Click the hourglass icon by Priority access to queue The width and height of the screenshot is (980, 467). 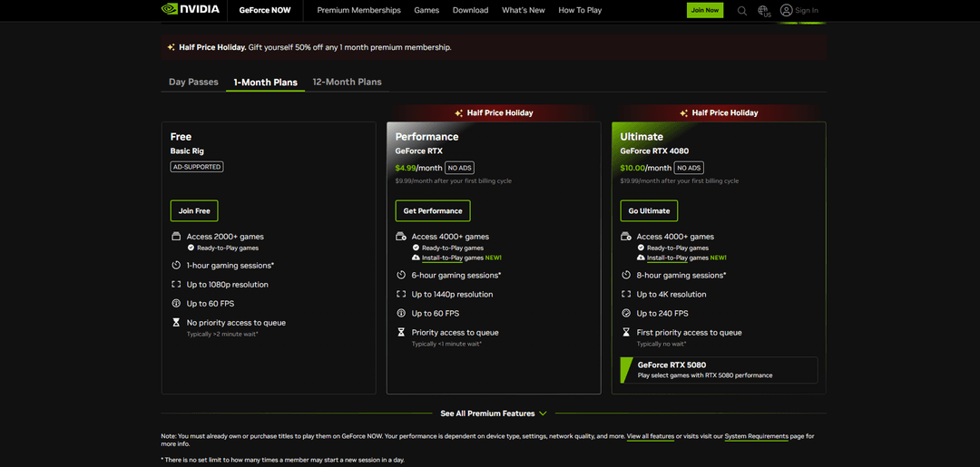[401, 333]
